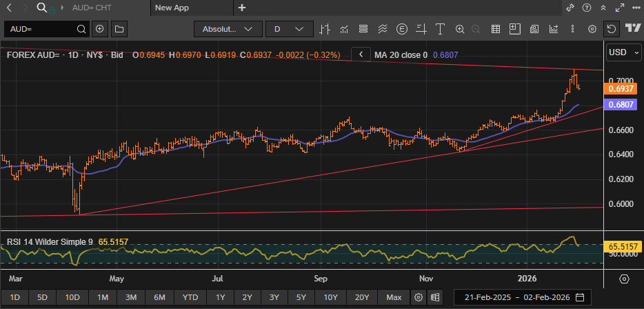Image resolution: width=644 pixels, height=309 pixels.
Task: Toggle the auto-refresh reset button
Action: coord(611,29)
